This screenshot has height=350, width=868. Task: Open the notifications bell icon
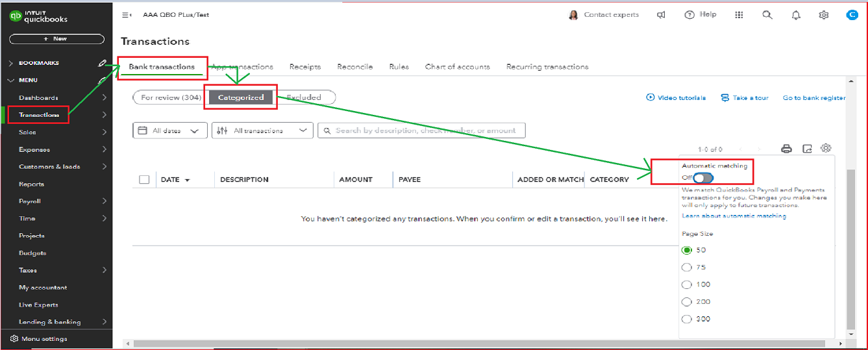(796, 15)
